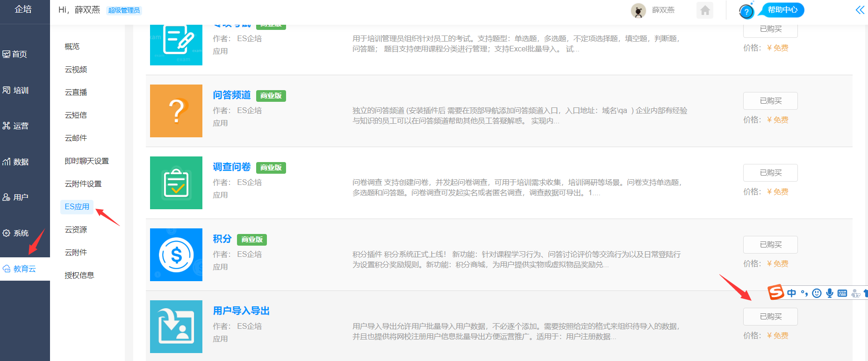Switch Sogou Chinese/English mode 中
The width and height of the screenshot is (868, 361).
791,293
